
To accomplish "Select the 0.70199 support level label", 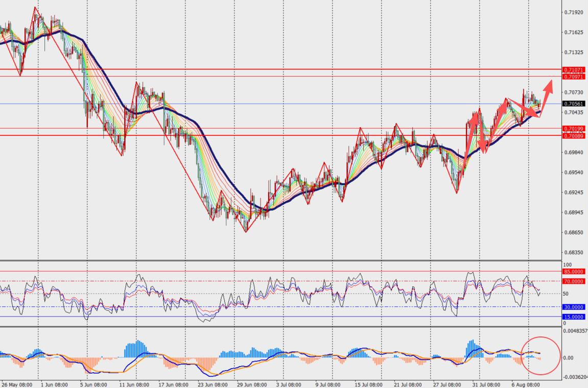I will (x=573, y=129).
